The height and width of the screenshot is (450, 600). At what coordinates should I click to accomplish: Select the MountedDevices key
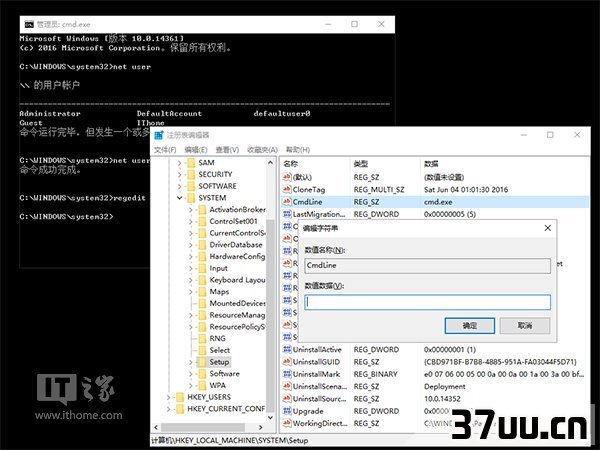pyautogui.click(x=237, y=303)
